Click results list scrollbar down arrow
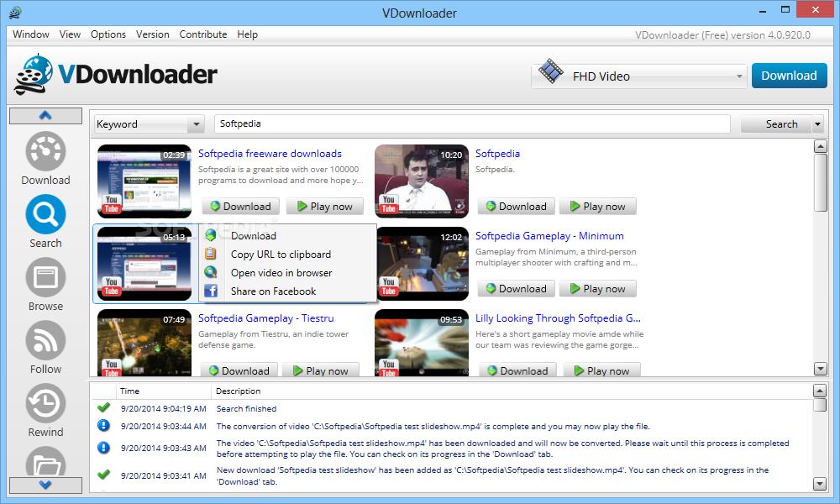 pyautogui.click(x=820, y=369)
